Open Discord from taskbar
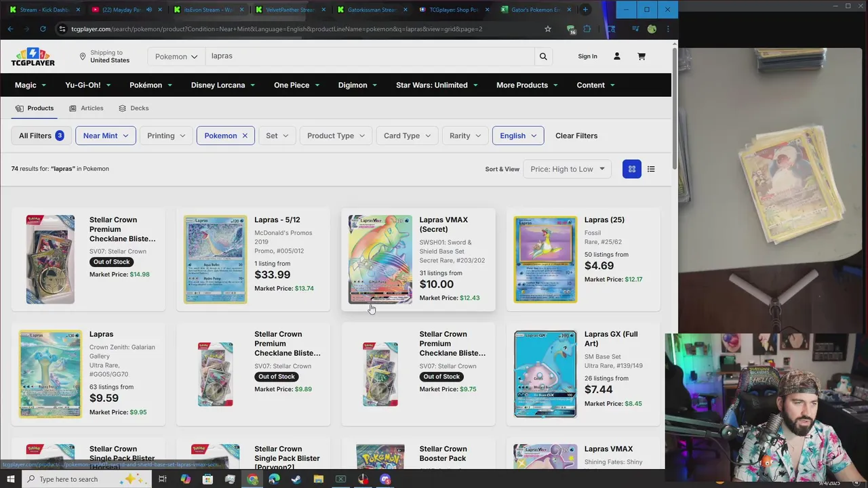Image resolution: width=868 pixels, height=488 pixels. click(x=385, y=479)
